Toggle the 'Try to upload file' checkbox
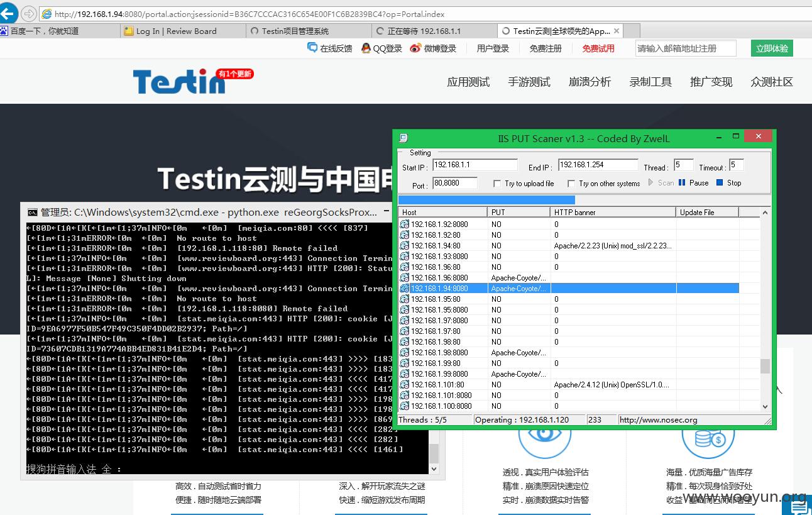 click(497, 184)
